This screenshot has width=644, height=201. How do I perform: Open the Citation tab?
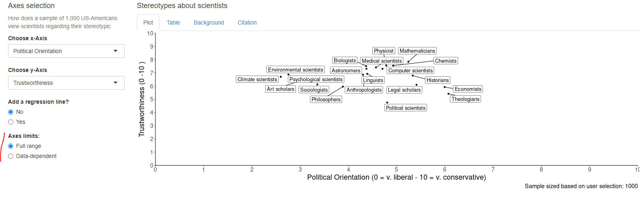247,23
